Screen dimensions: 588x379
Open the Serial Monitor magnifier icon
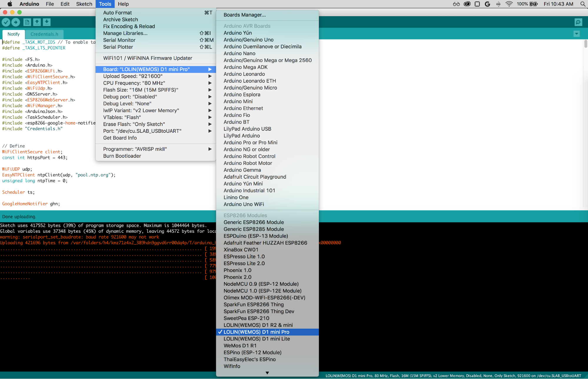point(578,22)
